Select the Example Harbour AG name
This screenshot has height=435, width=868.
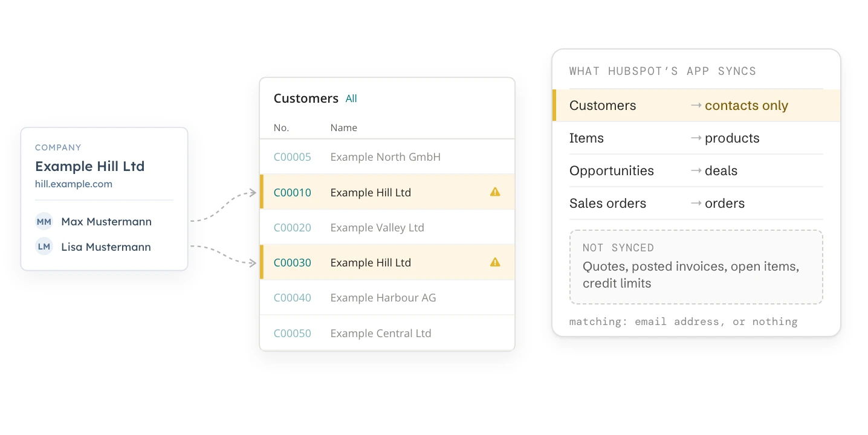[383, 298]
